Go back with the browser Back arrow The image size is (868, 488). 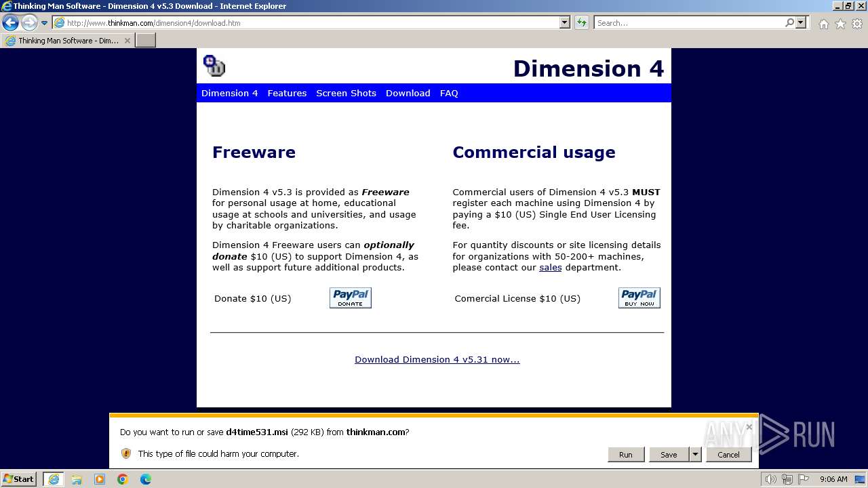click(10, 23)
